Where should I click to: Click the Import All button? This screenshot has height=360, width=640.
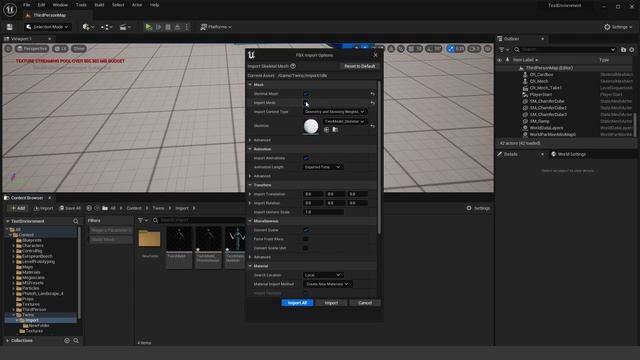[x=297, y=303]
